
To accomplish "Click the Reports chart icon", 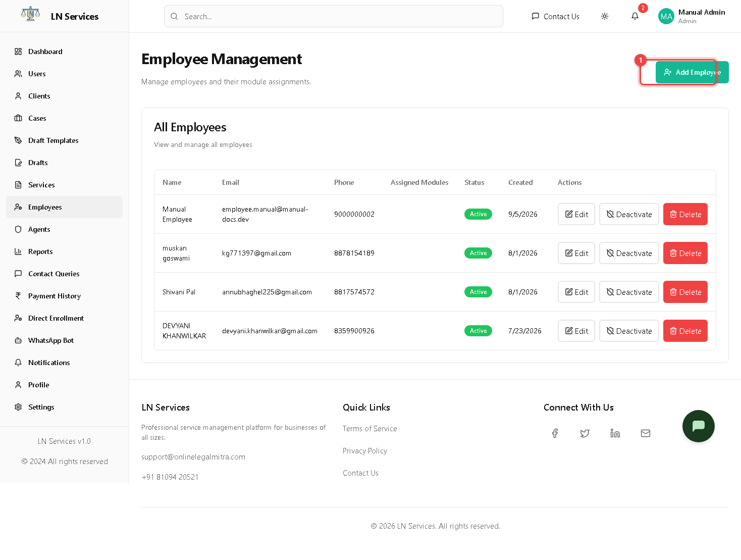I will pyautogui.click(x=18, y=251).
